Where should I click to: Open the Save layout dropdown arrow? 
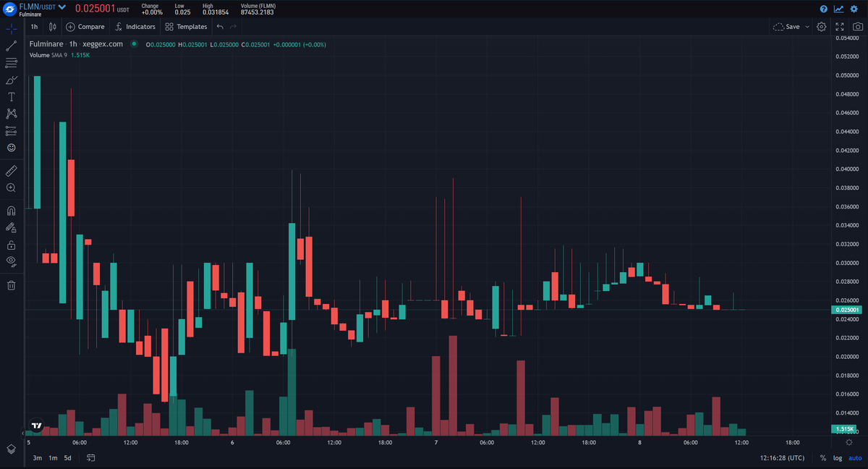(807, 27)
